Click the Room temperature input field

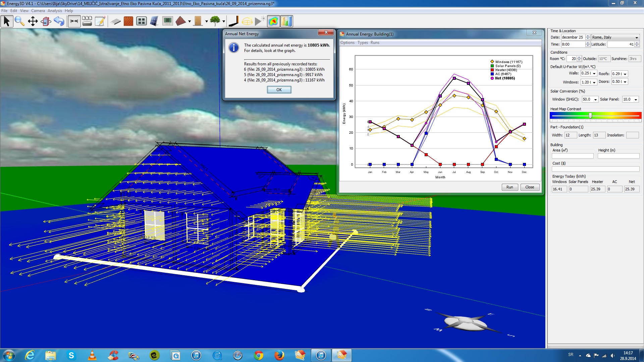[571, 59]
